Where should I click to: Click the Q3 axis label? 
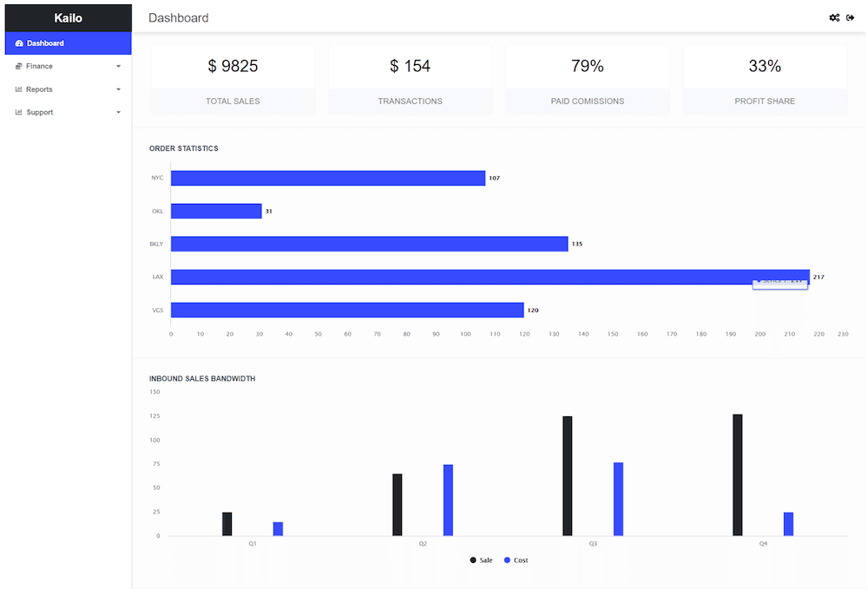(x=593, y=544)
